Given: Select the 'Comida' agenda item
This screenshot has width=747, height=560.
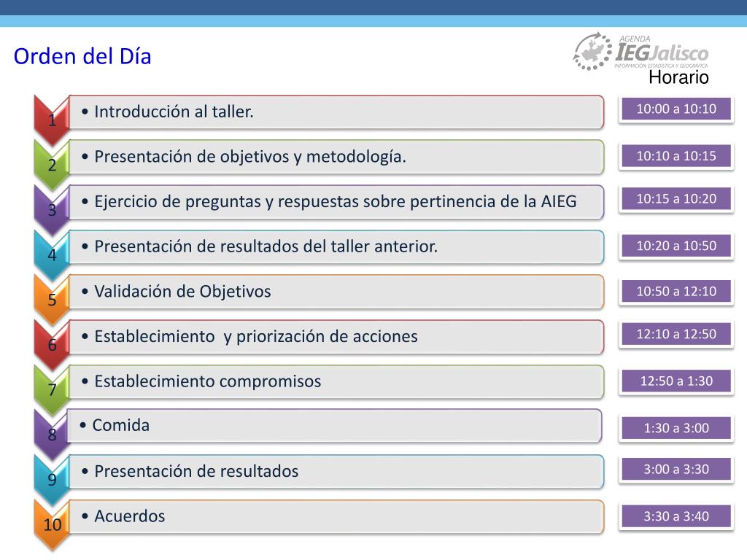Looking at the screenshot, I should [x=334, y=426].
